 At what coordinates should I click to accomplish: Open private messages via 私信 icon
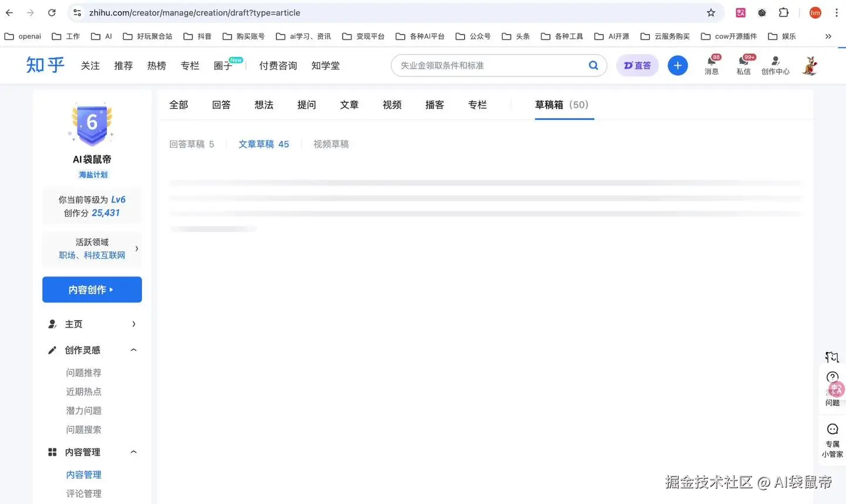point(743,62)
